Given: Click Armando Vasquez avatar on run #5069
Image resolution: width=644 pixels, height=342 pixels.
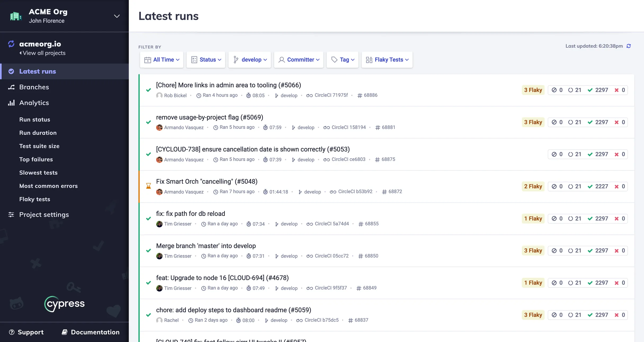Looking at the screenshot, I should pos(159,127).
